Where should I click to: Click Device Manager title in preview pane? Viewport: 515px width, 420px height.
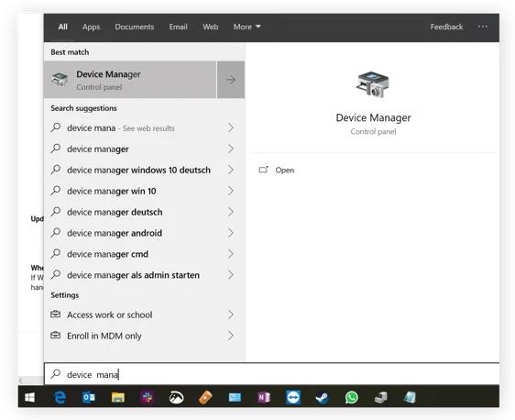pos(373,117)
